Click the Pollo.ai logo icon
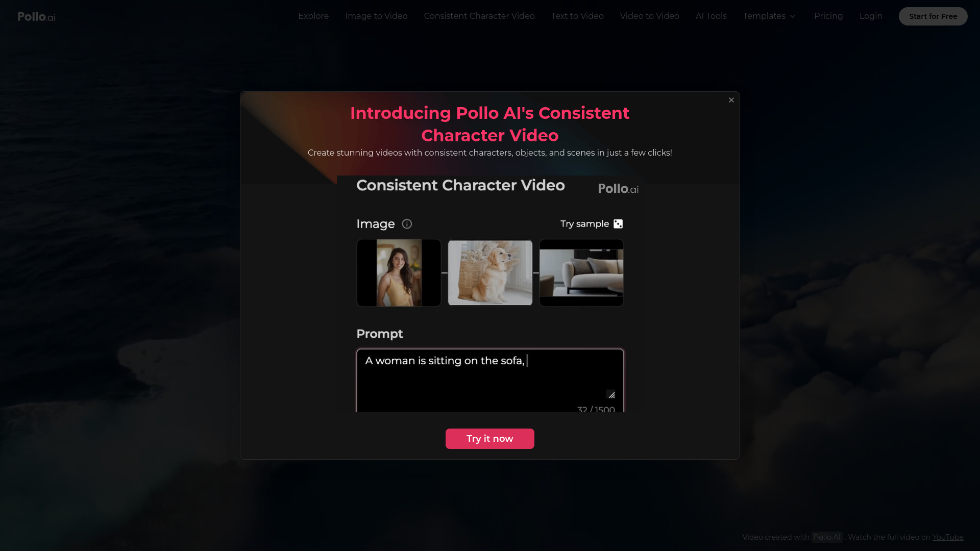 36,16
